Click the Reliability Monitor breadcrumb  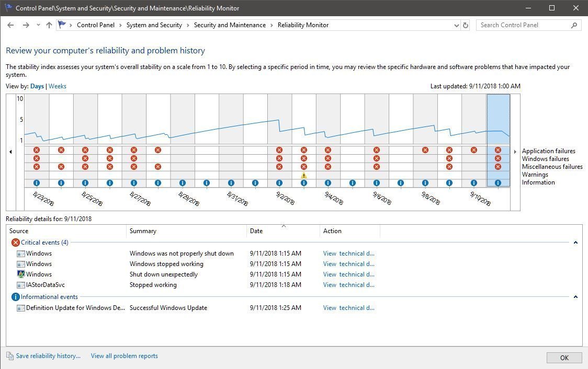(303, 25)
